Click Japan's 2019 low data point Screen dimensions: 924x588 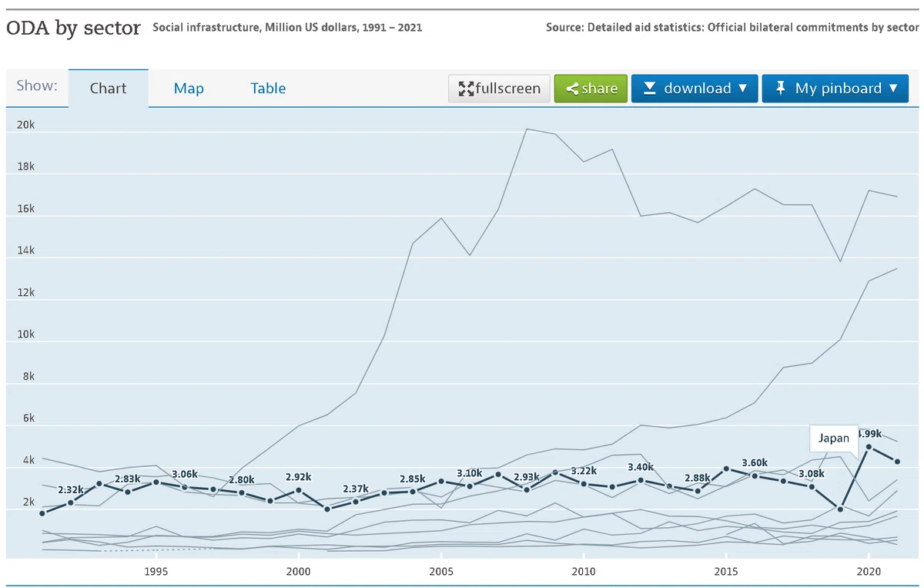(x=840, y=509)
